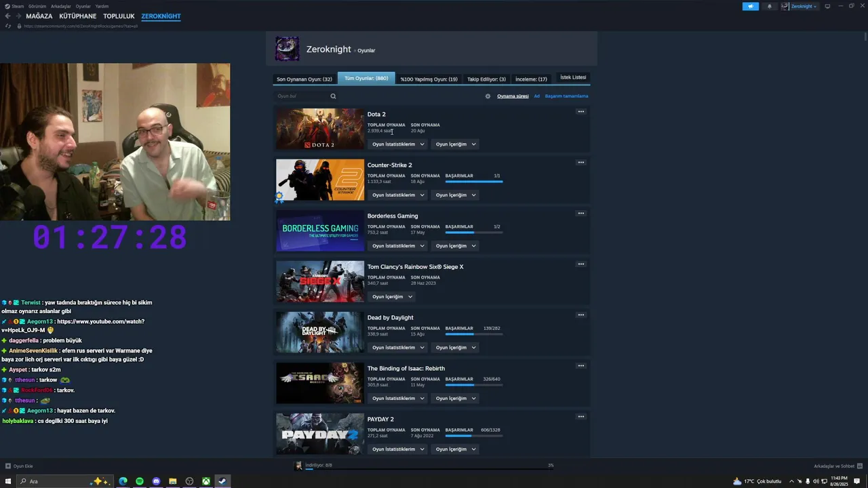Open the Zeroknight account dropdown

tap(800, 6)
